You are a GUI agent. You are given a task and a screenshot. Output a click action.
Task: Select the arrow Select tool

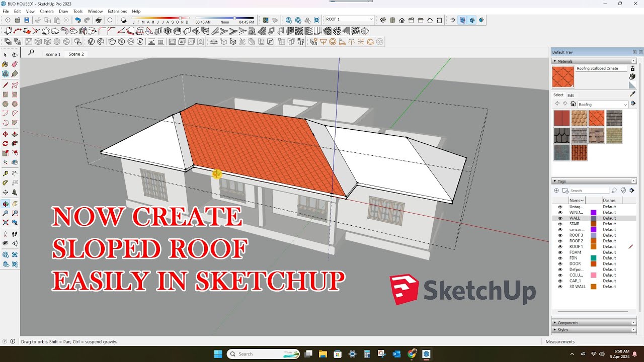[x=5, y=55]
